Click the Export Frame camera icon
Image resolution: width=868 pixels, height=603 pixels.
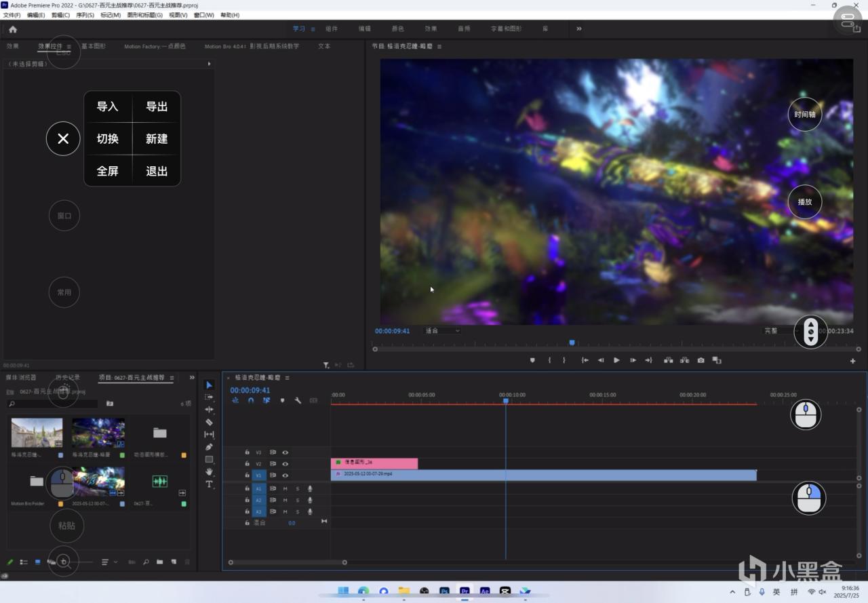click(x=701, y=360)
